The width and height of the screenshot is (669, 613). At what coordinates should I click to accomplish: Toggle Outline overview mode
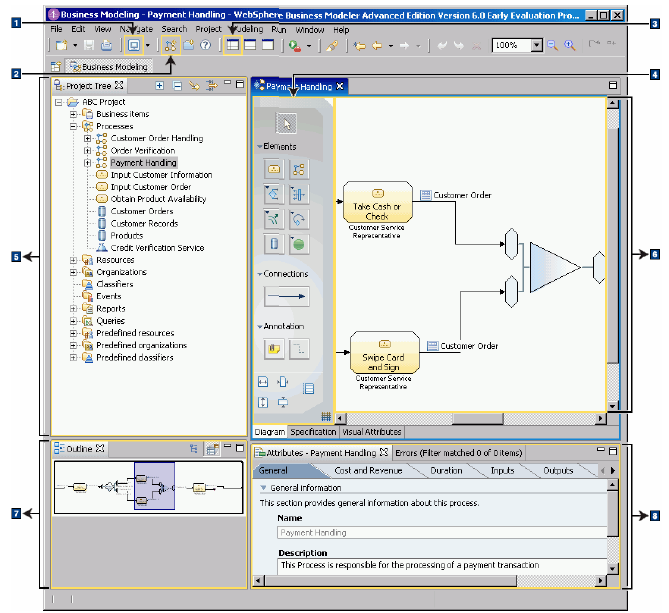[x=212, y=448]
